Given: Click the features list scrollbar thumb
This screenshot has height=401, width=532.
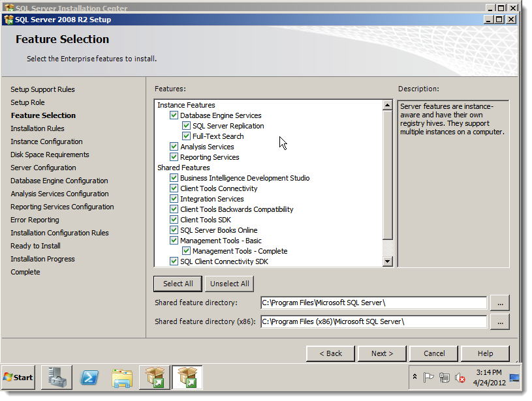Looking at the screenshot, I should coord(388,175).
